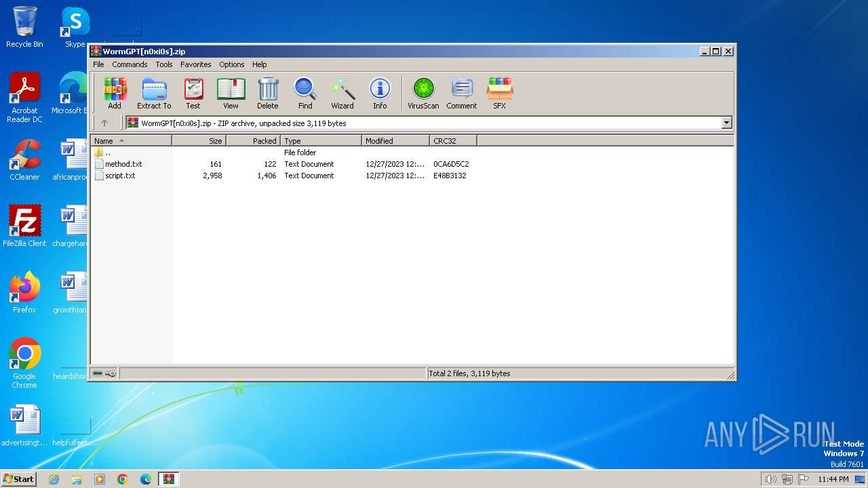The image size is (868, 488).
Task: Click the network tray icon
Action: 787,479
